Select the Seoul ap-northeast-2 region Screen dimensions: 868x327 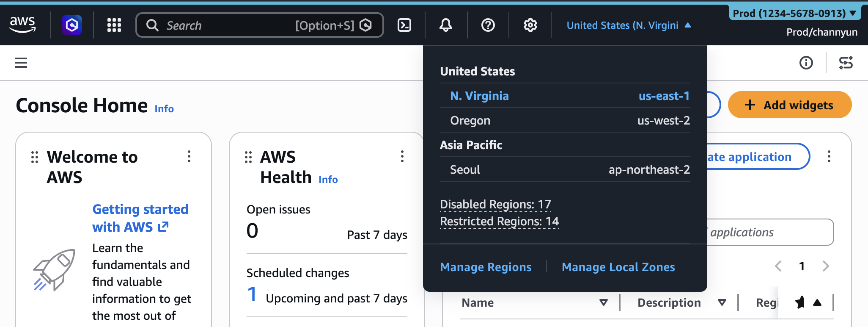(x=565, y=169)
